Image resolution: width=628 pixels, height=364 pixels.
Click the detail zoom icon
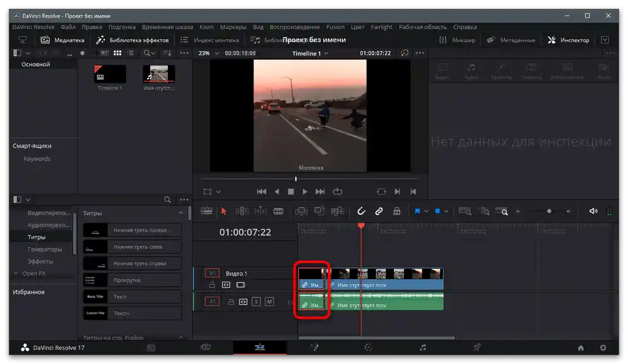485,211
